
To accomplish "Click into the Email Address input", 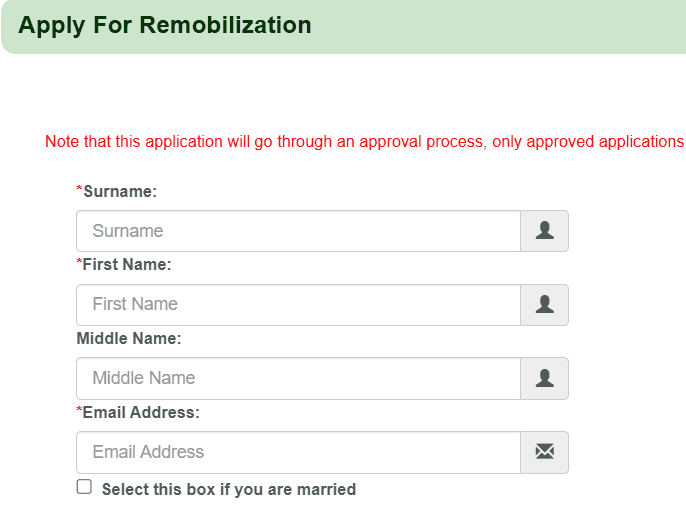I will 298,452.
